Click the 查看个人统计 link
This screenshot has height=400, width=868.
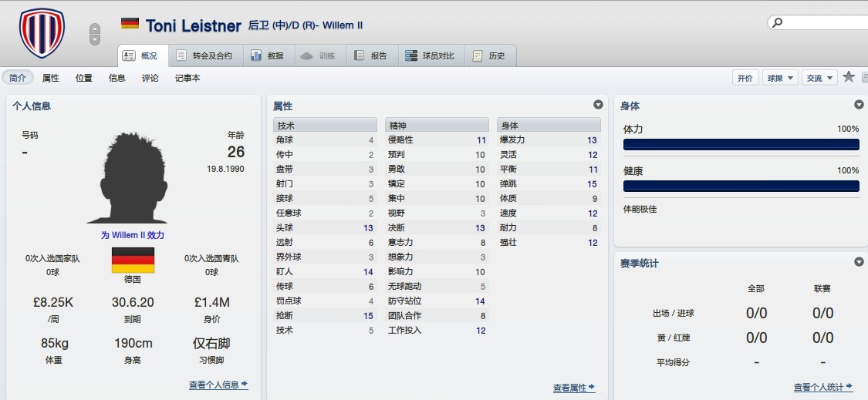[x=823, y=387]
